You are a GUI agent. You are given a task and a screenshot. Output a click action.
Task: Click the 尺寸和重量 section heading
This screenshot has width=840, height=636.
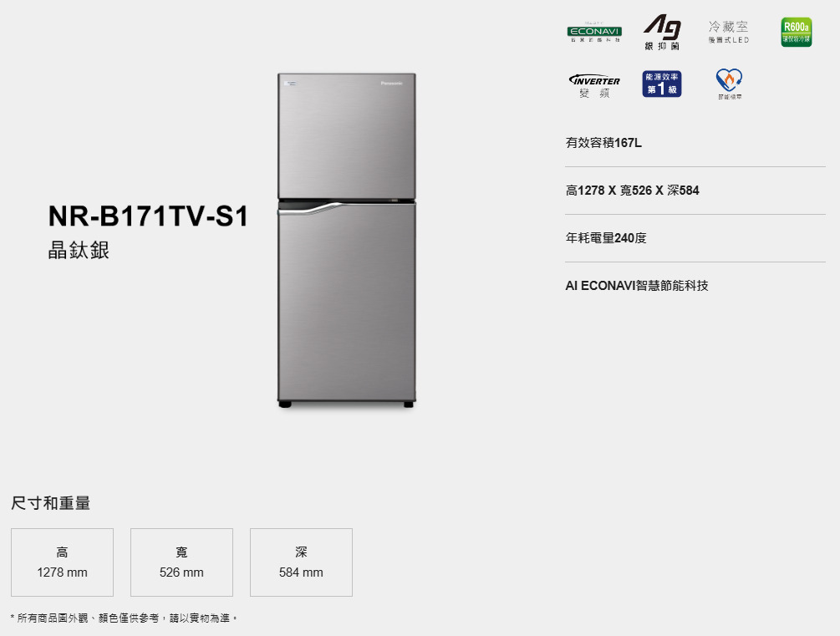[51, 503]
